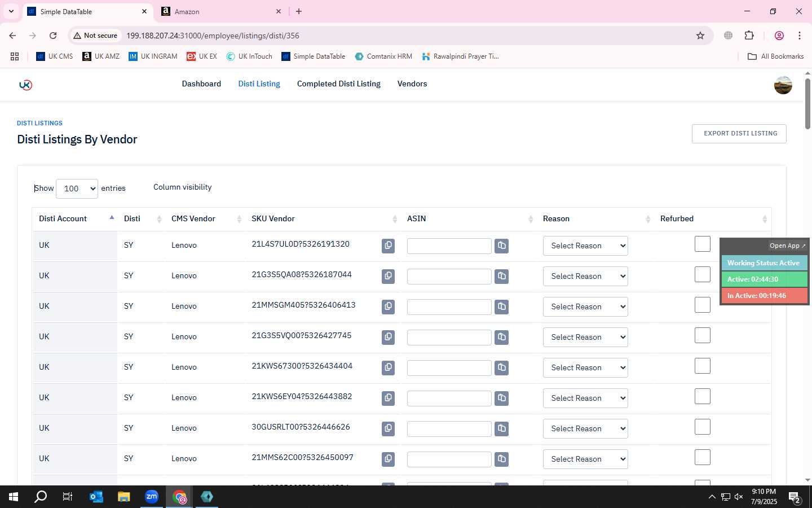Open the UK INGRAM bookmark
This screenshot has width=812, height=508.
click(153, 56)
